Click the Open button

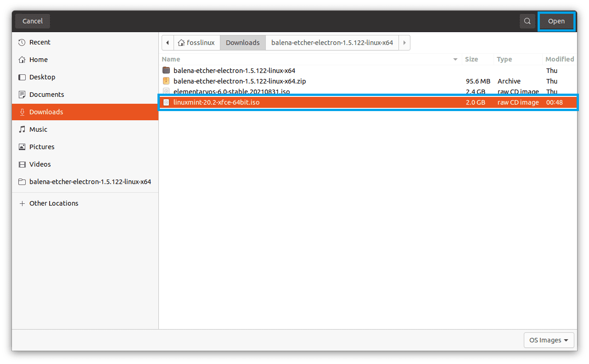click(x=556, y=21)
